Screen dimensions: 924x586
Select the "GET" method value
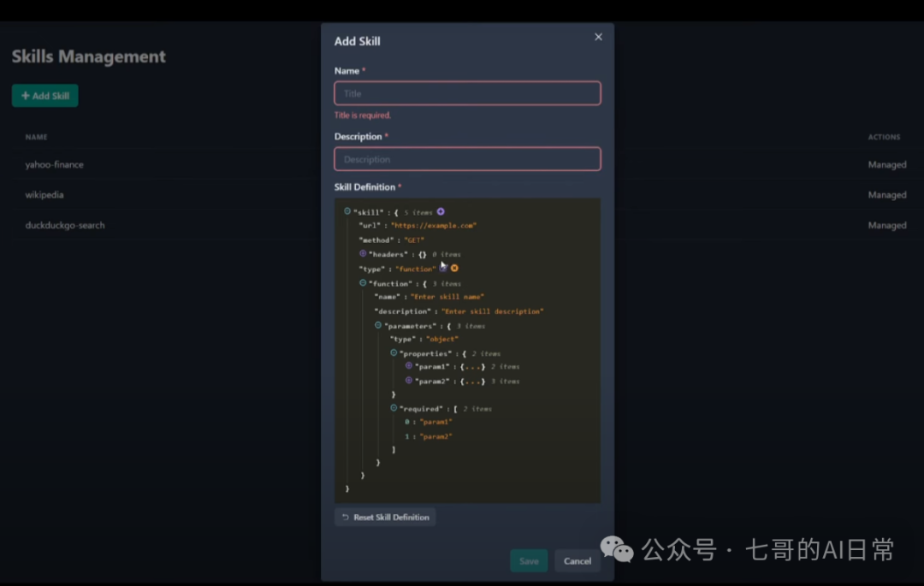point(414,240)
